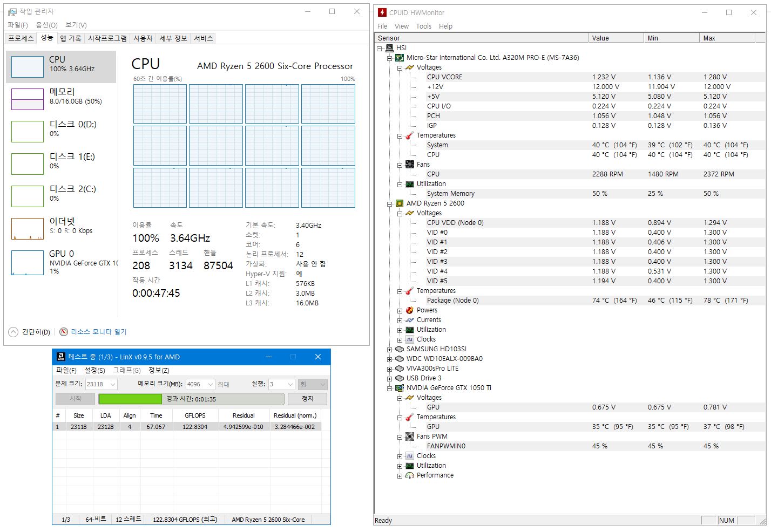Click the HSI computer icon in HWMonitor
The width and height of the screenshot is (771, 532).
[390, 48]
